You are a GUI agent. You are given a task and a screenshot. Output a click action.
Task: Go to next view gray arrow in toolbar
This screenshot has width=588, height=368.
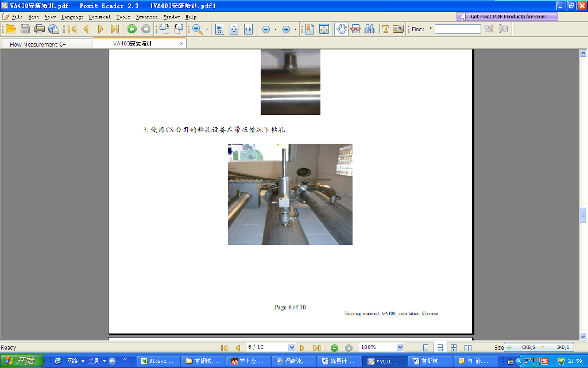(146, 29)
